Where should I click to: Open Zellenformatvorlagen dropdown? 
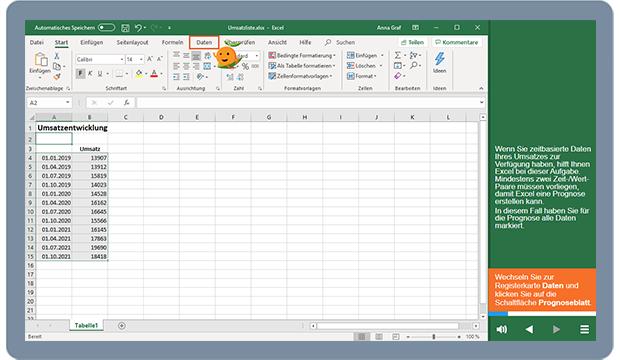(301, 76)
